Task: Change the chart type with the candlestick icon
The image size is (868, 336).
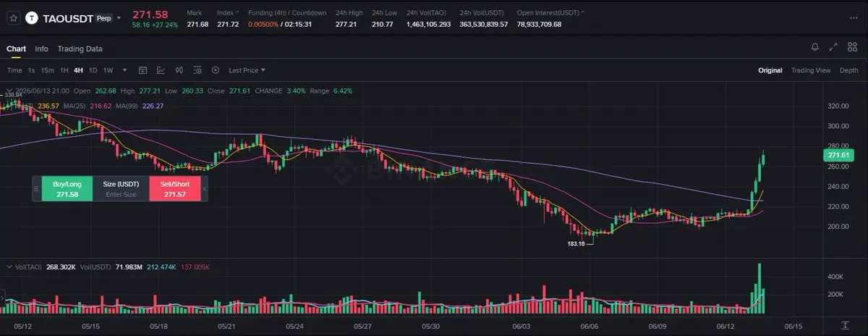Action: (x=179, y=70)
